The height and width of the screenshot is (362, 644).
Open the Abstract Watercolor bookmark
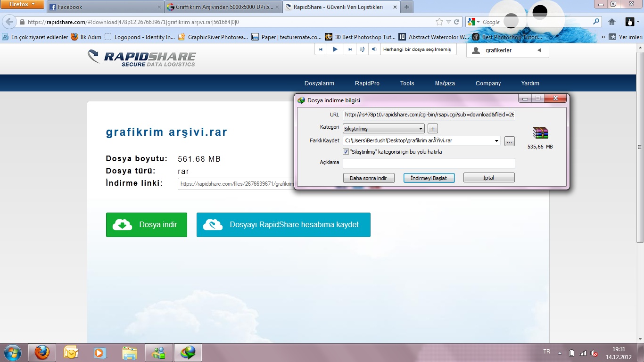[434, 37]
